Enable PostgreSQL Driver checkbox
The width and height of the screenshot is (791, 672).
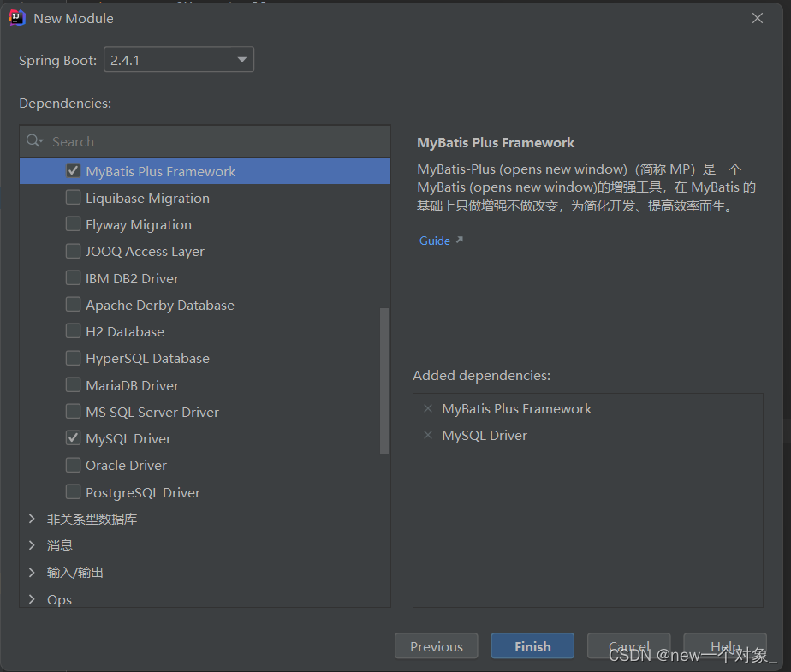point(73,492)
